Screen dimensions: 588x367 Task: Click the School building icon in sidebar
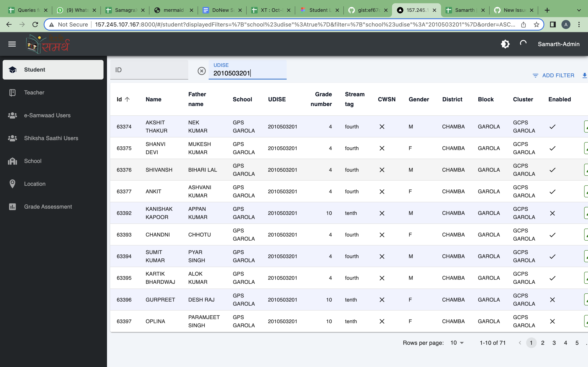pyautogui.click(x=12, y=161)
